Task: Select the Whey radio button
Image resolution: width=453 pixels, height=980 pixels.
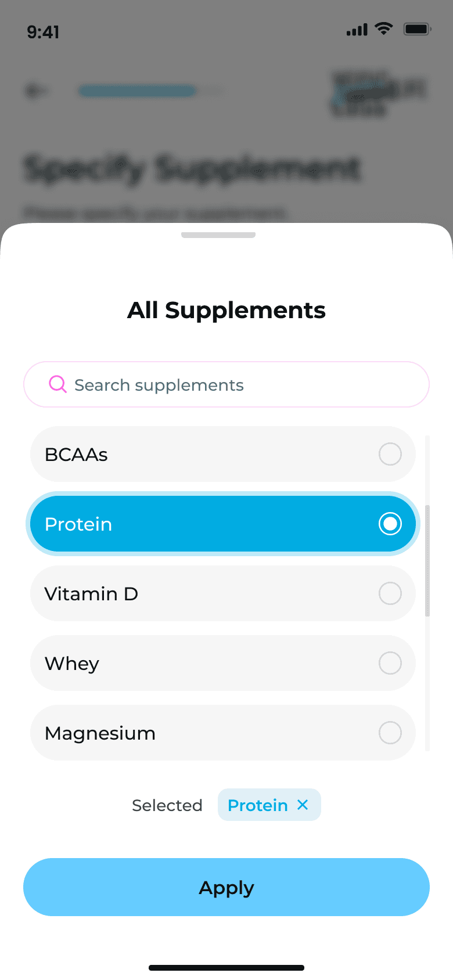Action: (390, 663)
